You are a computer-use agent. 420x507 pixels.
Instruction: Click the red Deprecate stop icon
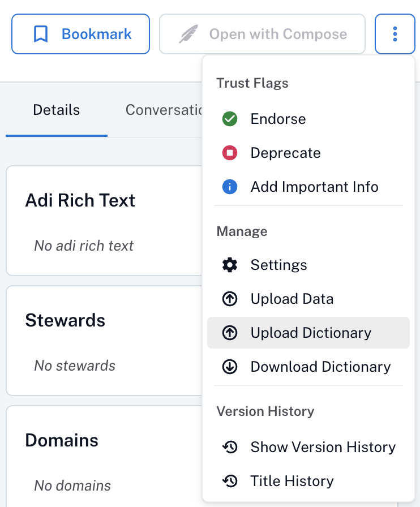tap(230, 153)
